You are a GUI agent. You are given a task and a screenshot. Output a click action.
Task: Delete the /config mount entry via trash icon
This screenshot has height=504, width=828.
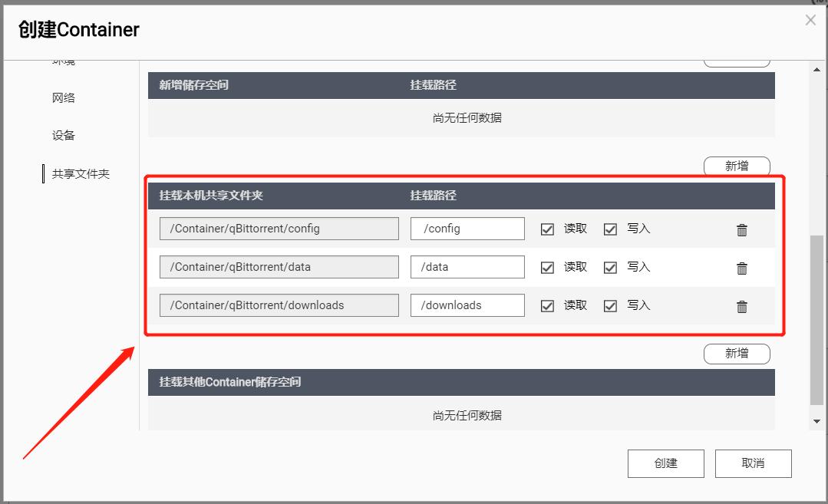point(741,229)
